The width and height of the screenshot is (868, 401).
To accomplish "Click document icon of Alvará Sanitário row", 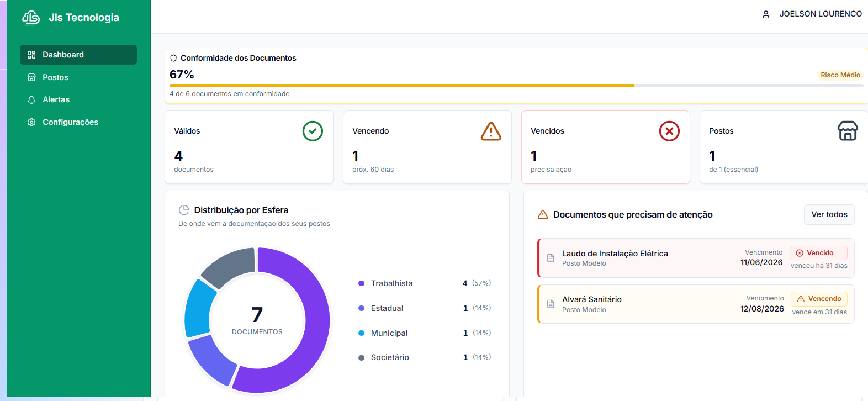I will click(551, 304).
